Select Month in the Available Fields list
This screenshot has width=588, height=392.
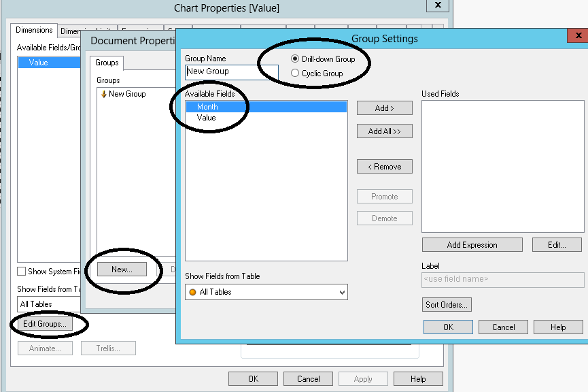[x=266, y=107]
